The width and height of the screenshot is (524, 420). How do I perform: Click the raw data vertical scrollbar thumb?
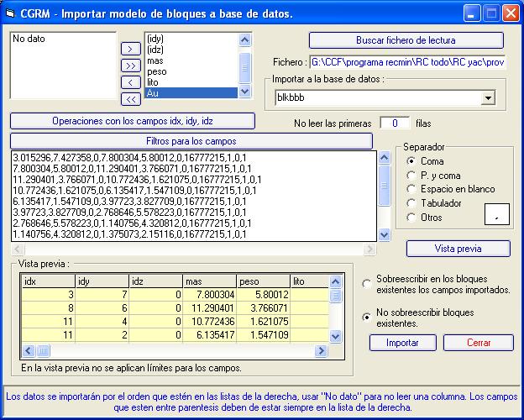click(x=385, y=186)
